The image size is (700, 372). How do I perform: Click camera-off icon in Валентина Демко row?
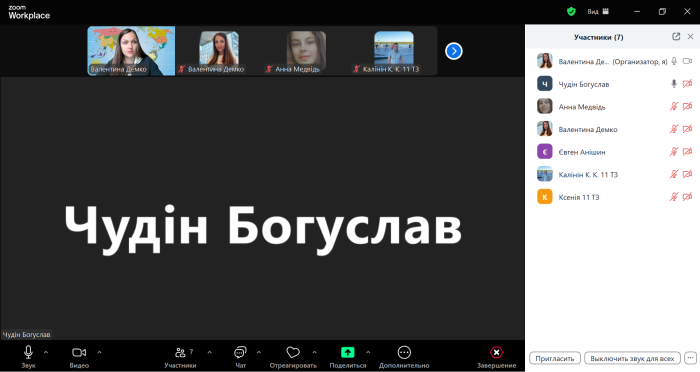coord(688,129)
